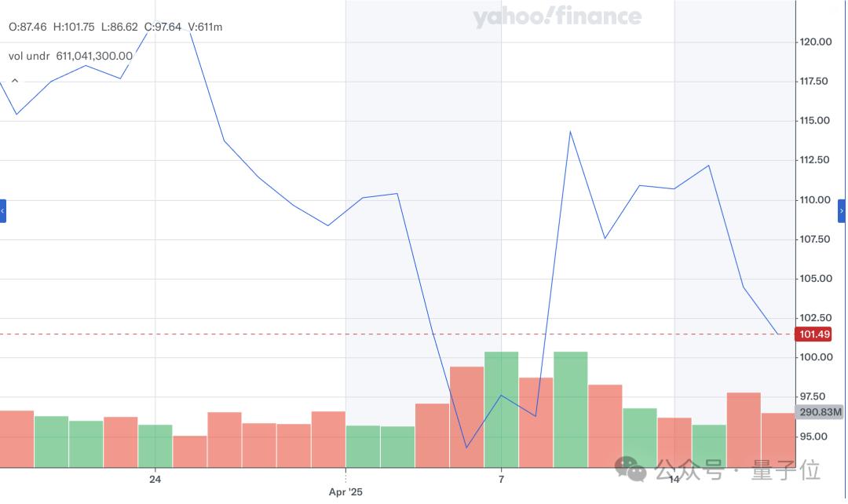Viewport: 848px width, 504px height.
Task: Click the tallest green volume bar above date 7
Action: pyautogui.click(x=501, y=408)
